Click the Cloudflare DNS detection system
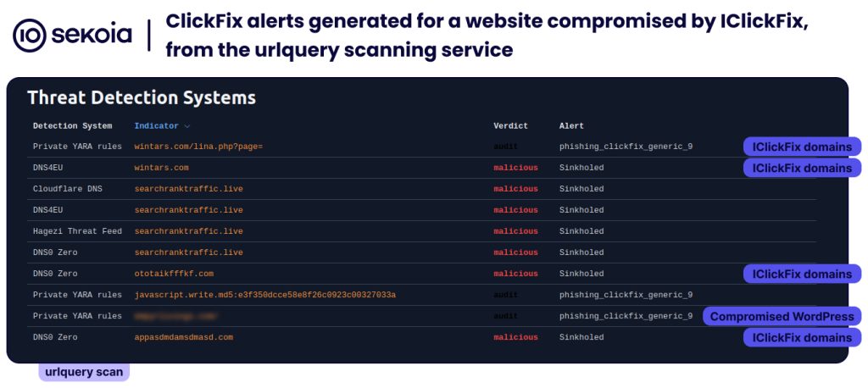The height and width of the screenshot is (388, 868). pos(67,189)
